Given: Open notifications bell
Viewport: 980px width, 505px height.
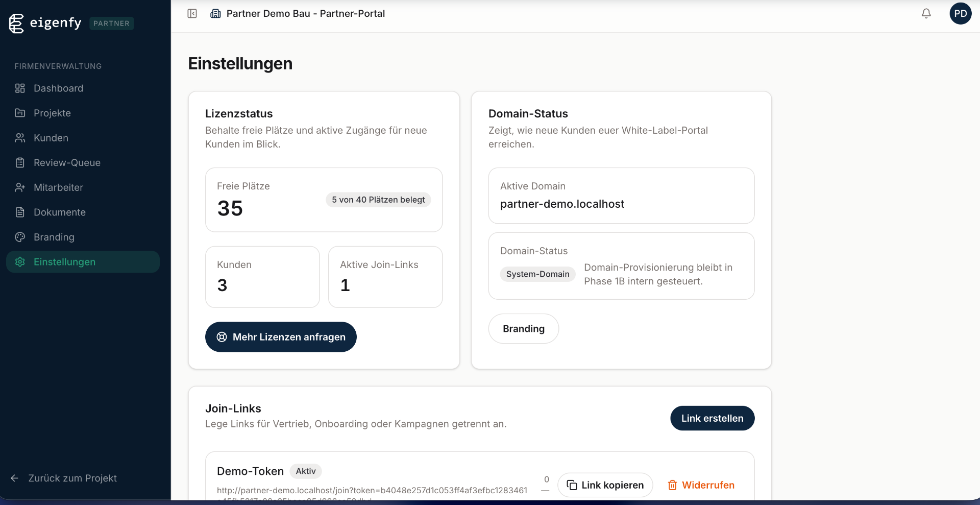Looking at the screenshot, I should [x=926, y=14].
